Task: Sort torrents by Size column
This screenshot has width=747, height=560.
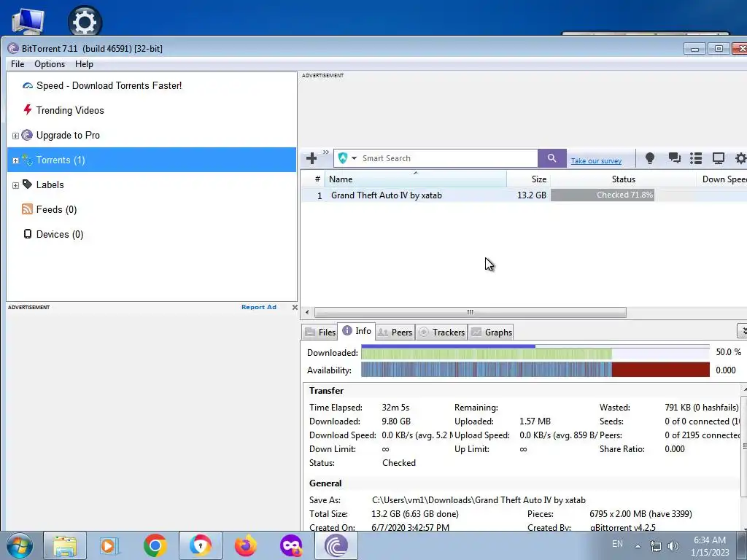Action: click(x=528, y=179)
